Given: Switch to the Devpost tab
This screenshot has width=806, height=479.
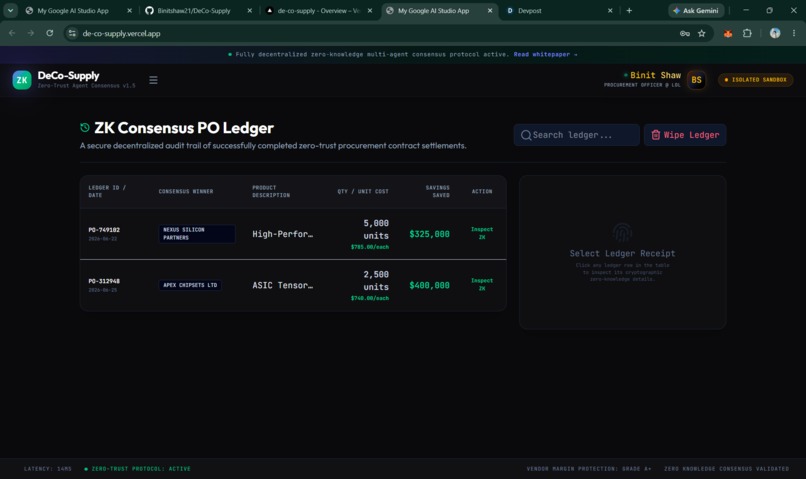Looking at the screenshot, I should point(529,11).
